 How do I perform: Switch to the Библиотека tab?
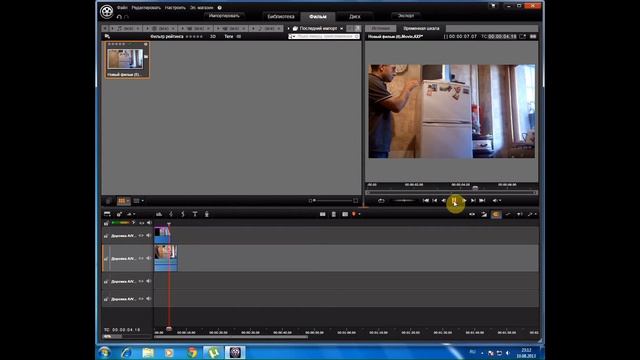point(280,17)
